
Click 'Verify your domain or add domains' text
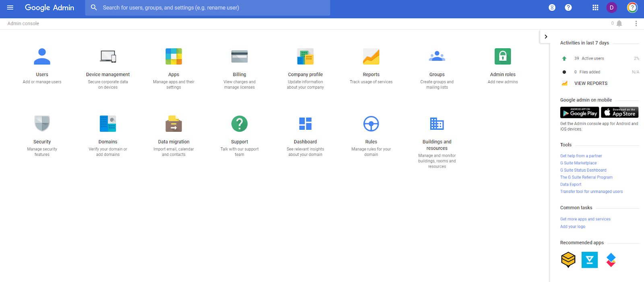(108, 152)
